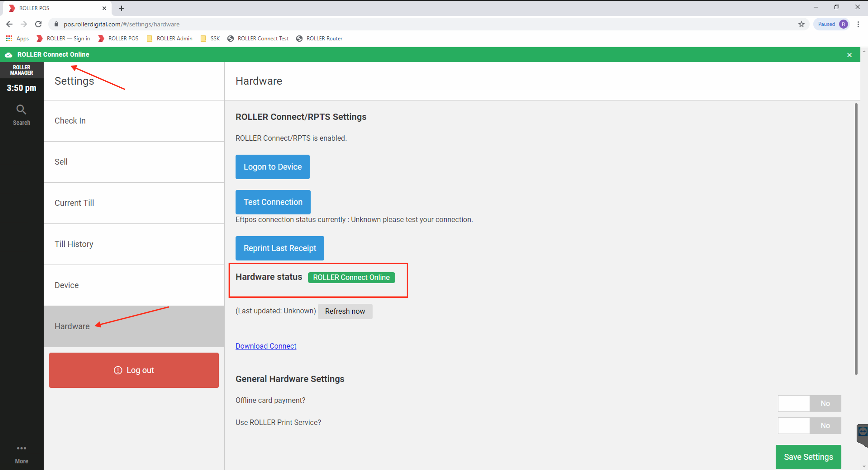Click the cloud icon in green banner
868x470 pixels.
[8, 55]
